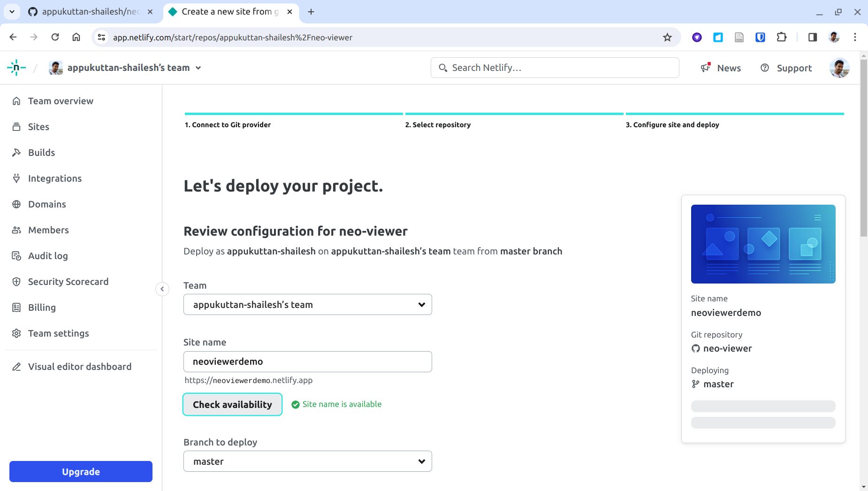Select the Create a new site tab
The image size is (868, 491).
[x=225, y=12]
